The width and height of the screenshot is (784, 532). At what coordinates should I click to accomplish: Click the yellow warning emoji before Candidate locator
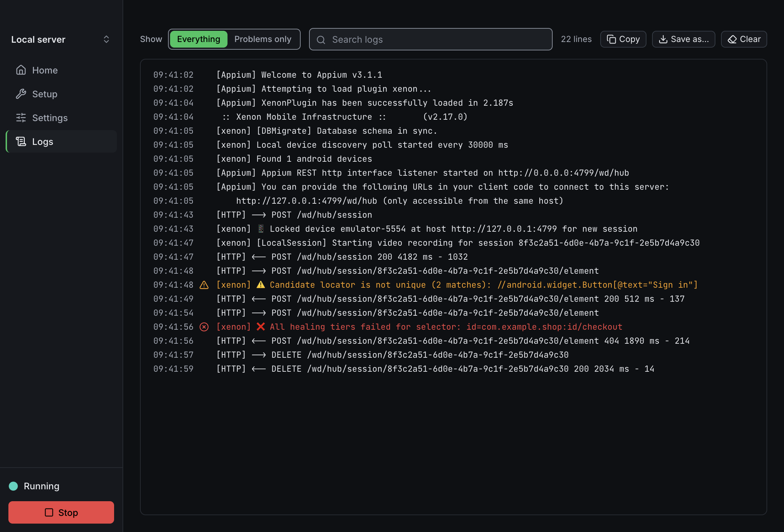(260, 285)
